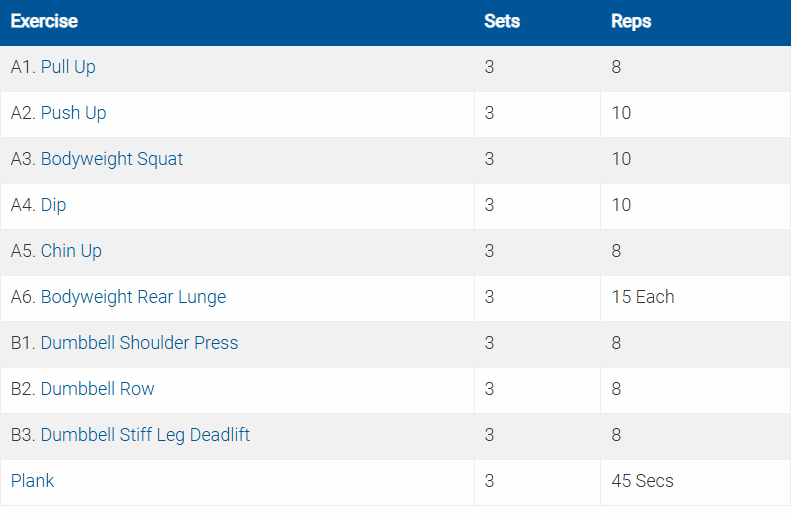Open the Bodyweight Squat link
Viewport: 791px width, 517px height.
[x=111, y=159]
